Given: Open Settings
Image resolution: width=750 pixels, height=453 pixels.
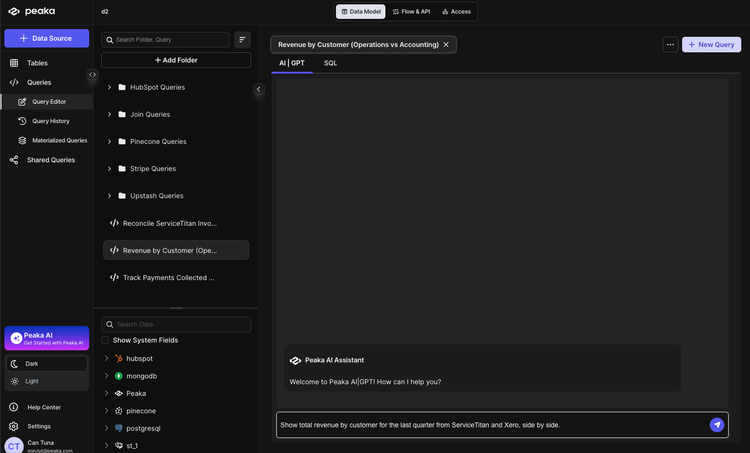Looking at the screenshot, I should pos(39,426).
